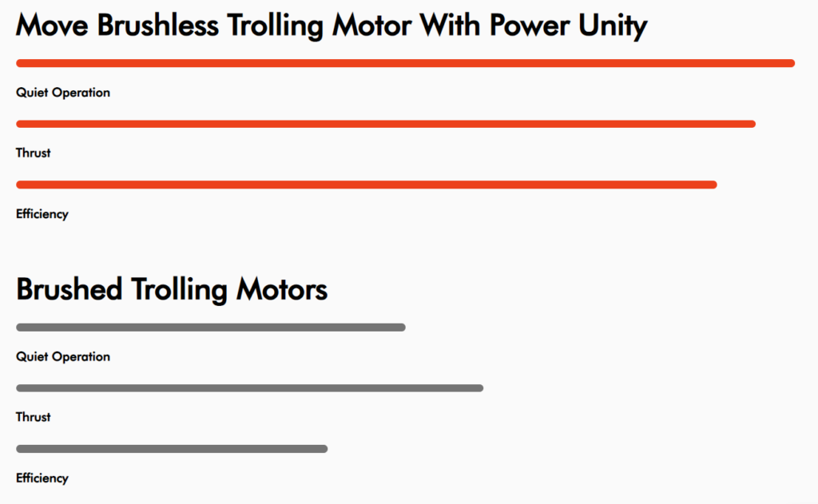818x504 pixels.
Task: Click Quiet Operation label in Brushed Trolling Motors section
Action: 63,357
